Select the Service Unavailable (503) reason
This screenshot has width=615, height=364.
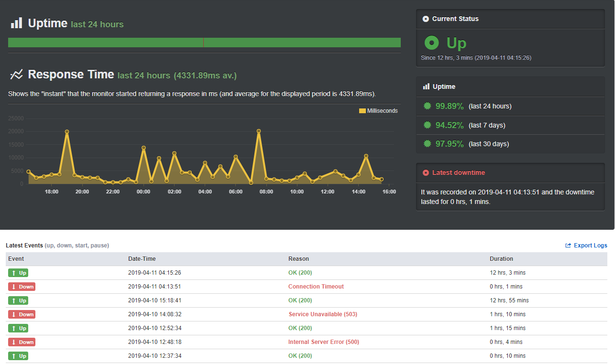tap(323, 314)
